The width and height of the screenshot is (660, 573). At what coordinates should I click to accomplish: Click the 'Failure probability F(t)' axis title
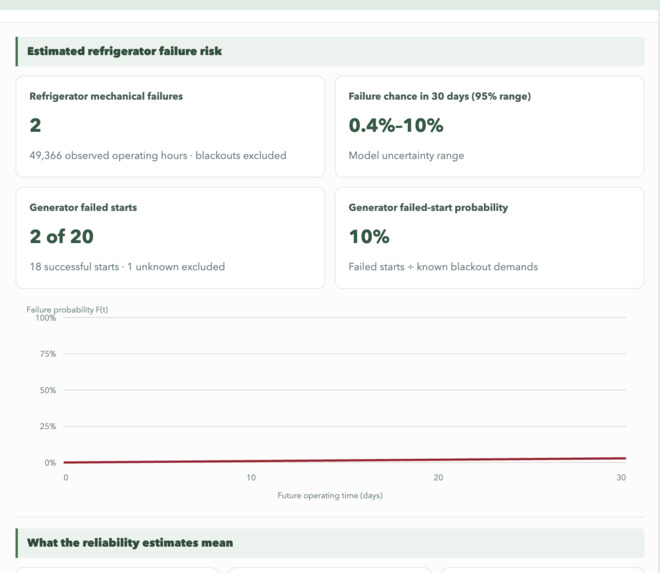click(67, 309)
